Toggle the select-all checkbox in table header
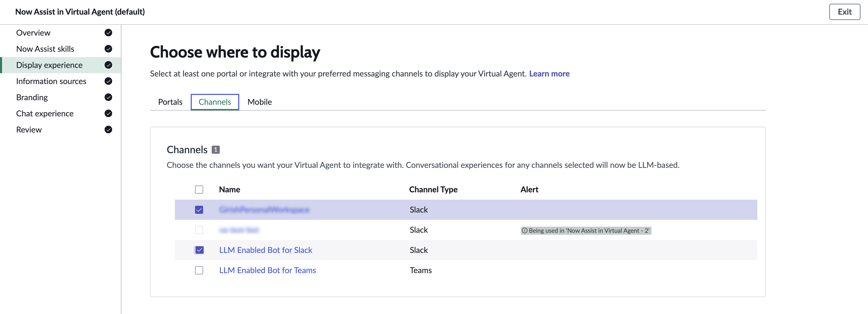Viewport: 868px width, 314px height. point(199,190)
